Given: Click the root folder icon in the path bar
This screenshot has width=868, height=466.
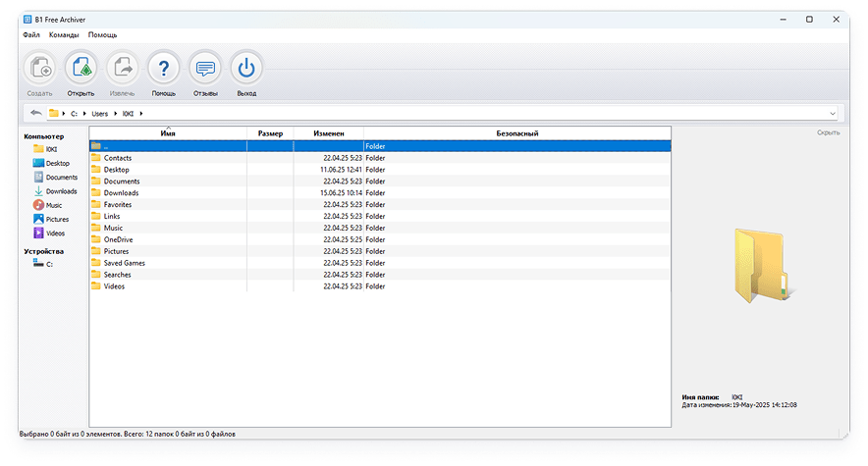Looking at the screenshot, I should (x=54, y=114).
